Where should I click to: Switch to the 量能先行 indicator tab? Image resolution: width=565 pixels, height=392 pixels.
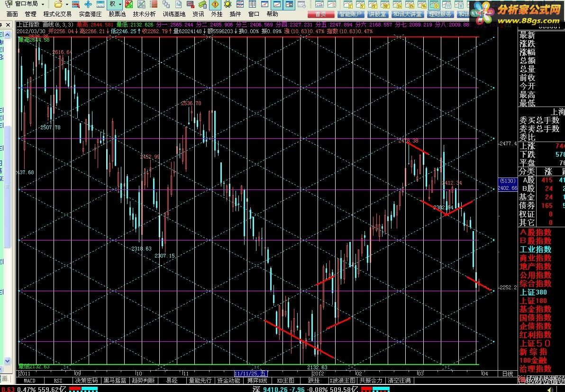point(200,381)
